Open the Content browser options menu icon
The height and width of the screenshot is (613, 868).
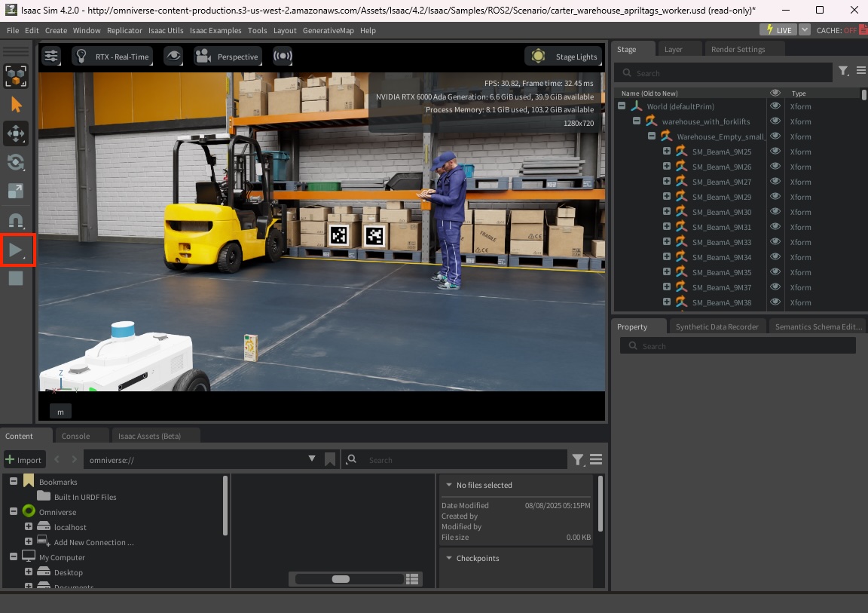point(596,459)
